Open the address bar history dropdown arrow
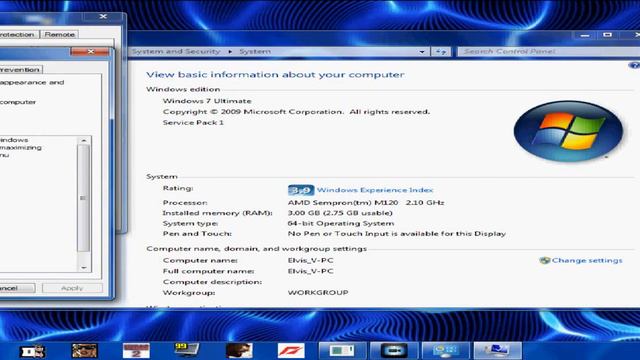640x360 pixels. coord(422,52)
